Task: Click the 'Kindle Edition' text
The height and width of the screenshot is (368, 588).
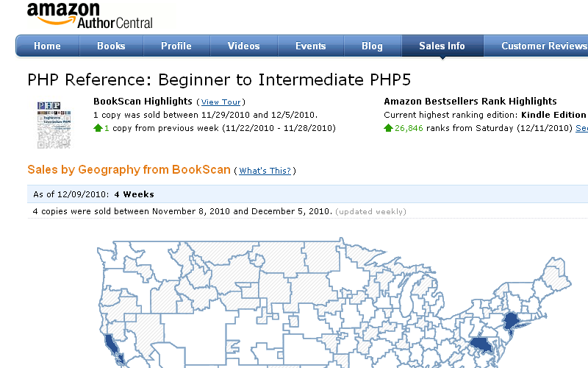Action: click(x=553, y=115)
